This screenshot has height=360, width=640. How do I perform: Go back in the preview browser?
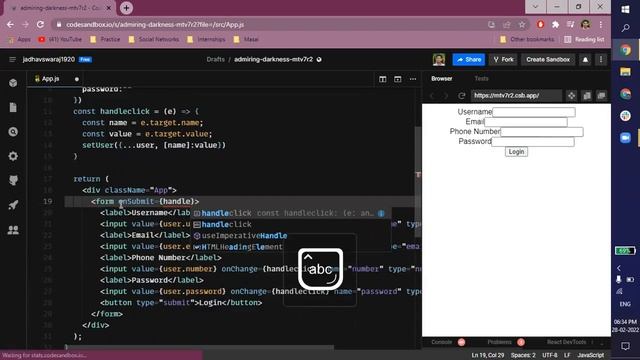[432, 96]
